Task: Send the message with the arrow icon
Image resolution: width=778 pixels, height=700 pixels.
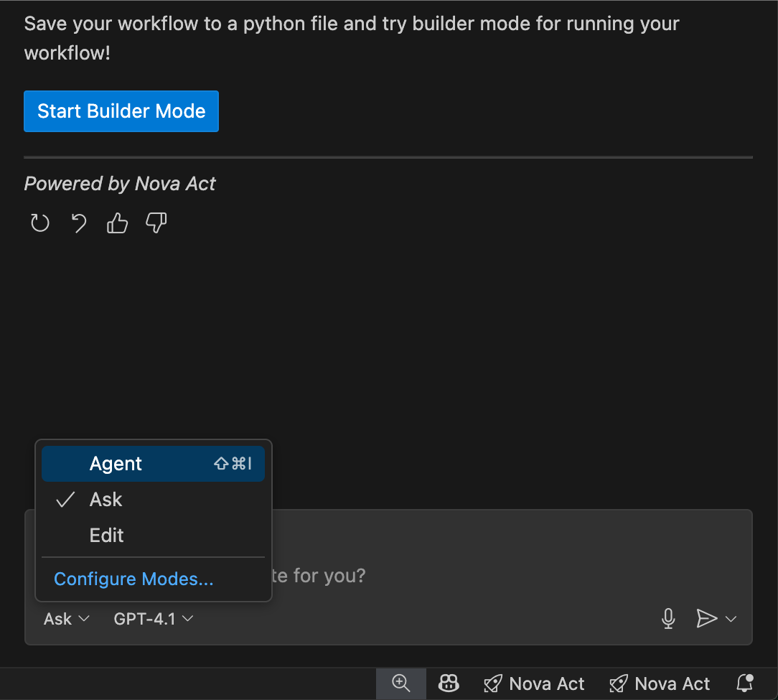Action: [x=706, y=619]
